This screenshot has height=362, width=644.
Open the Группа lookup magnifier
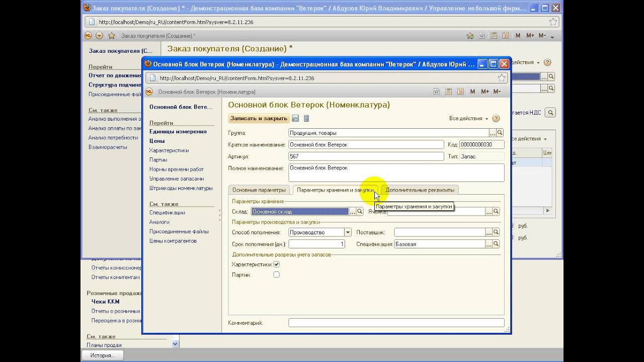[x=500, y=133]
